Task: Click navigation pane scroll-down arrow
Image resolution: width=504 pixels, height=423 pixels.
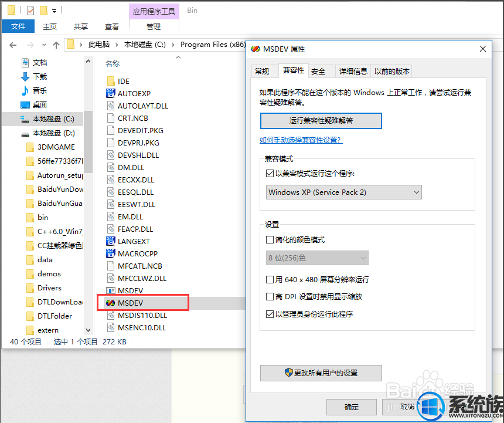Action: [88, 330]
